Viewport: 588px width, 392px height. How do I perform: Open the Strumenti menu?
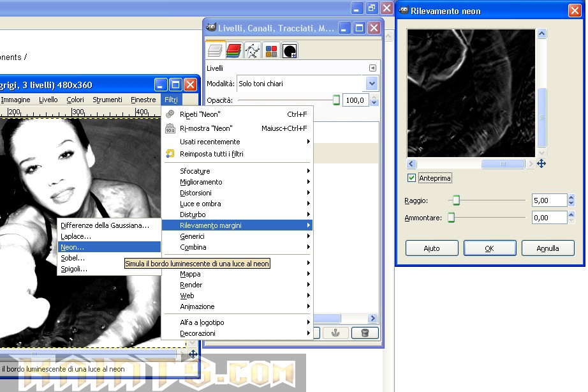[x=107, y=100]
